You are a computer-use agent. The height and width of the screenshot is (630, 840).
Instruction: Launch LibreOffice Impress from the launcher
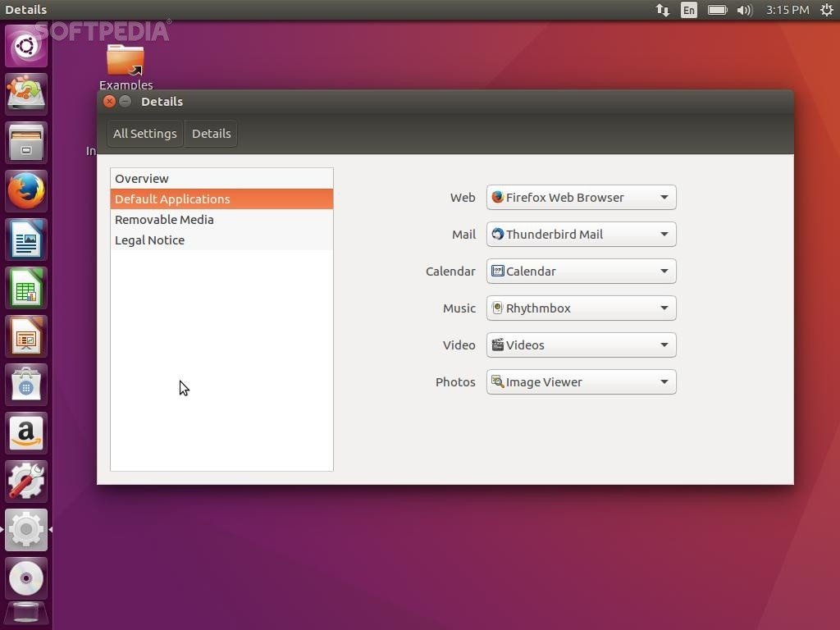pos(26,336)
